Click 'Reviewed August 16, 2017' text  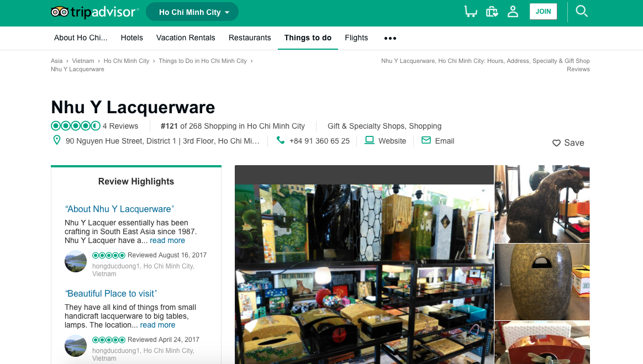click(x=167, y=255)
